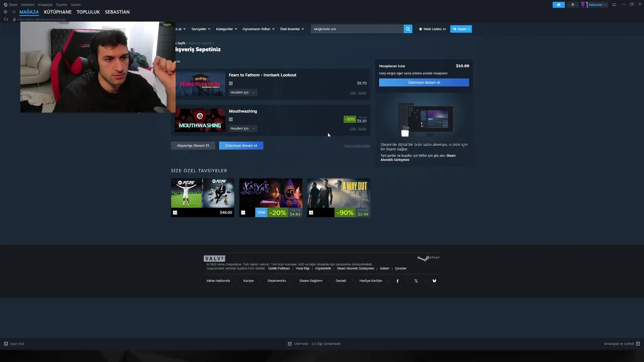
Task: Open Mouthwashing game thumbnail
Action: point(200,120)
